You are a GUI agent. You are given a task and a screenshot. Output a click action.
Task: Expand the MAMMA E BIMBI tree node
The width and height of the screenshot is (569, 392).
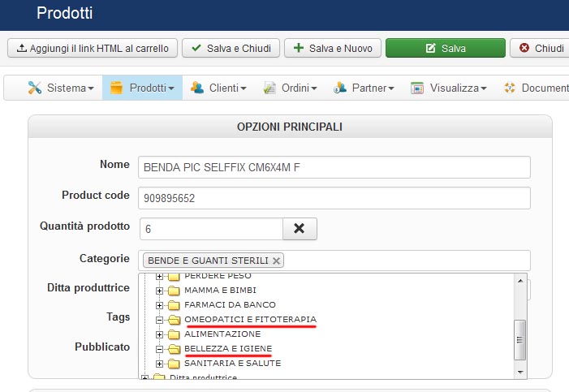[x=159, y=291]
